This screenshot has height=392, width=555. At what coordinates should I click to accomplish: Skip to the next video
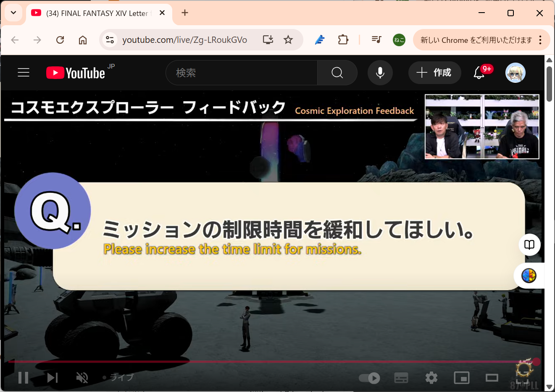(53, 378)
